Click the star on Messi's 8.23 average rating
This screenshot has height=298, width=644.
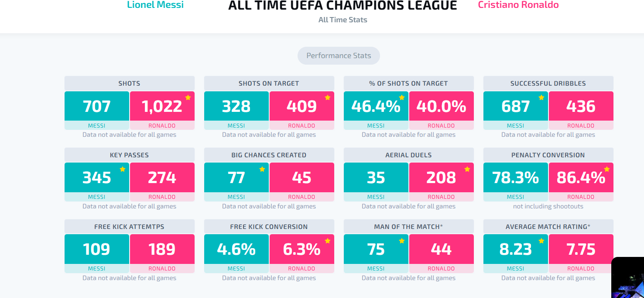(x=541, y=241)
